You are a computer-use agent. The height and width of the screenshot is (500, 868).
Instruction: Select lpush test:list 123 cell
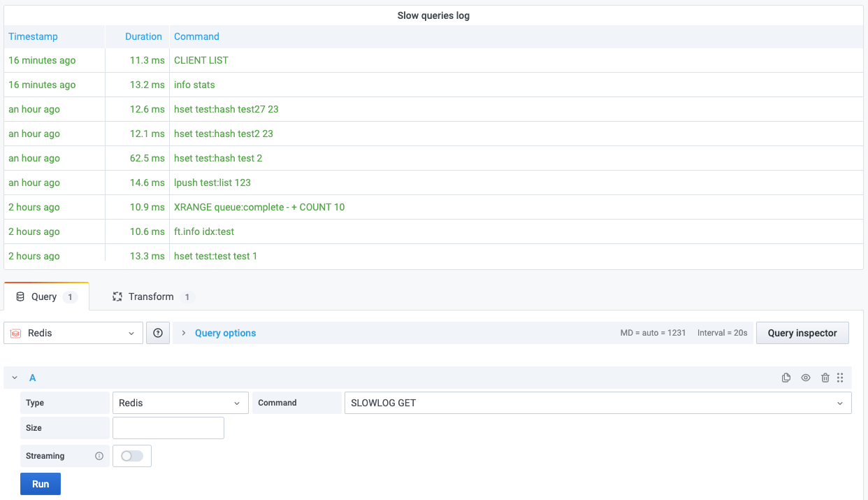click(516, 183)
